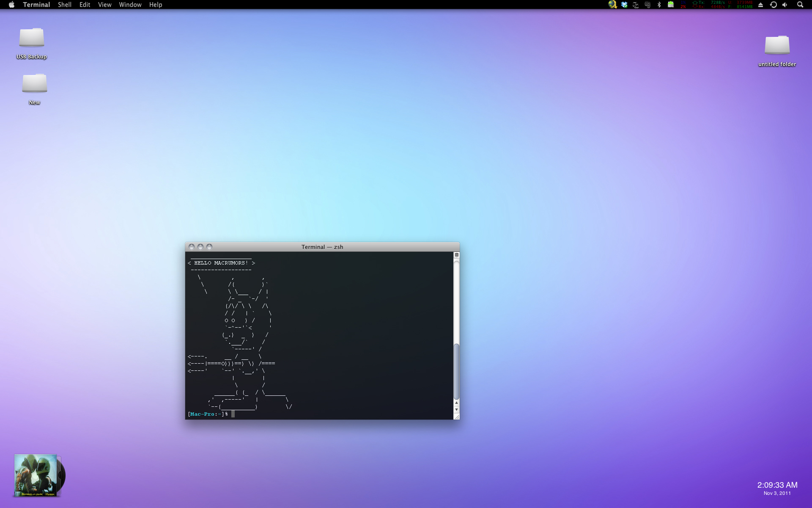Click the date Nov 3, 2011

pos(777,493)
